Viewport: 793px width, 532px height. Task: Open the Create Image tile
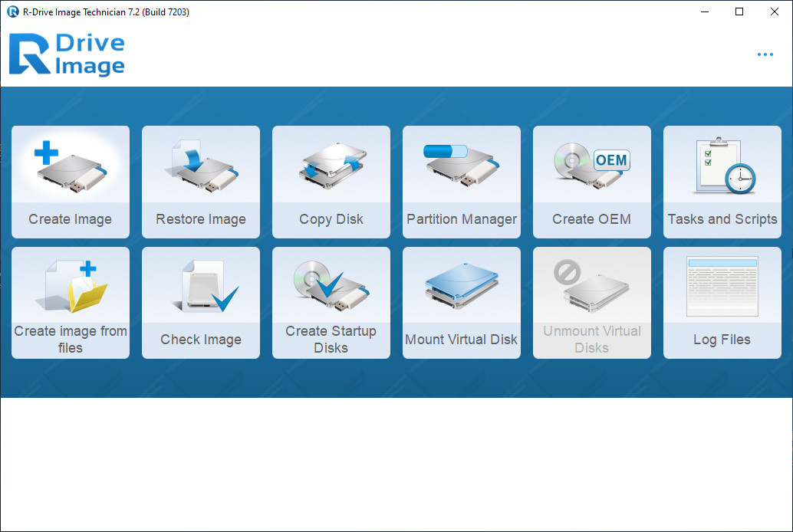(x=71, y=182)
